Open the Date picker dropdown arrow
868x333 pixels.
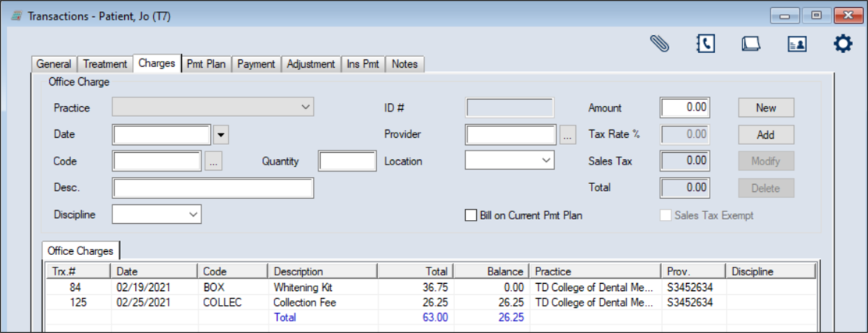click(221, 135)
